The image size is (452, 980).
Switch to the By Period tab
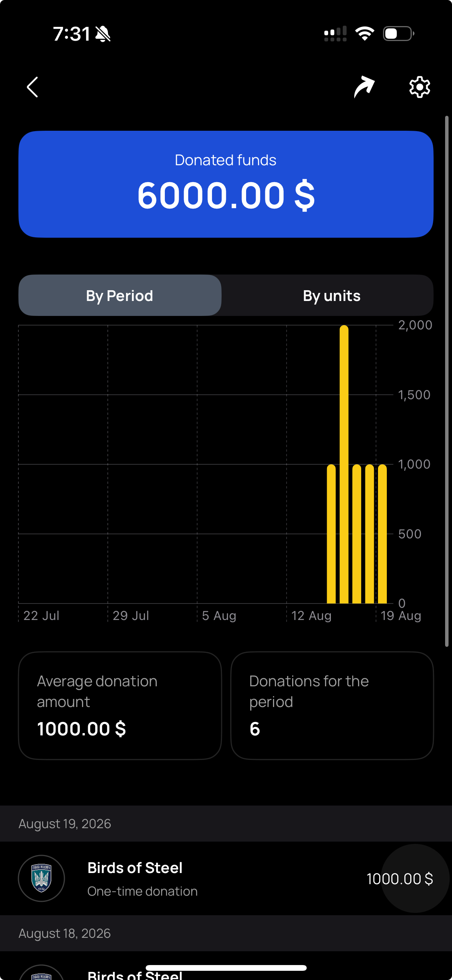[120, 295]
